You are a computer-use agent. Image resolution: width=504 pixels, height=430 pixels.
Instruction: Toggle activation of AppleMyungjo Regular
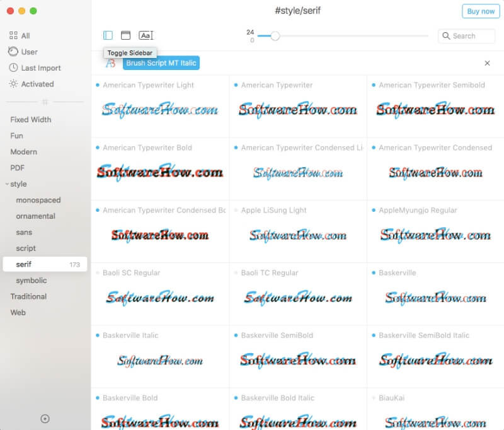[374, 211]
